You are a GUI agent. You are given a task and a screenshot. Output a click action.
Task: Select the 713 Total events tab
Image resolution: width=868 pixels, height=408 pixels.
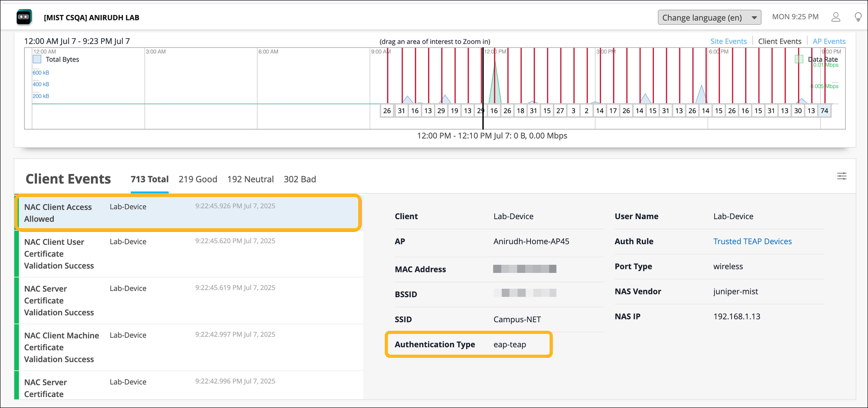tap(149, 179)
